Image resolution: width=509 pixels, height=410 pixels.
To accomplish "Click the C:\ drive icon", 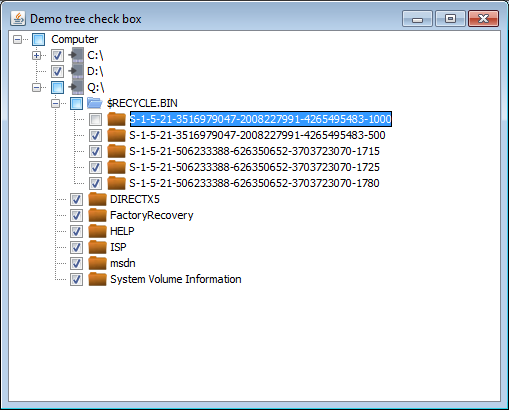I will [76, 55].
